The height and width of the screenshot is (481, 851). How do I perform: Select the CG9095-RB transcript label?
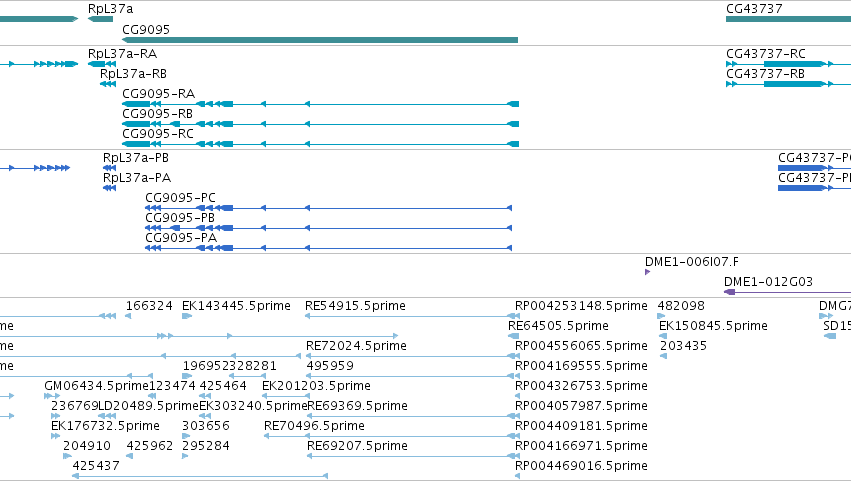click(157, 114)
